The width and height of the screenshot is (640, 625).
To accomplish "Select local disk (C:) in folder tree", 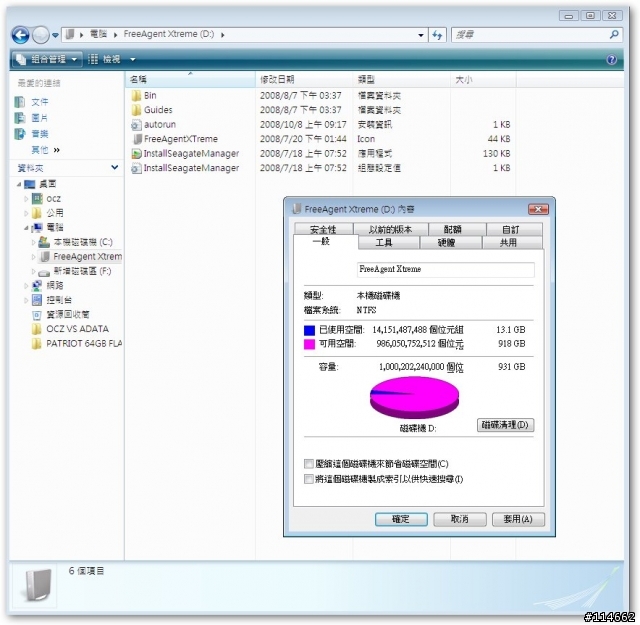I will [x=75, y=242].
